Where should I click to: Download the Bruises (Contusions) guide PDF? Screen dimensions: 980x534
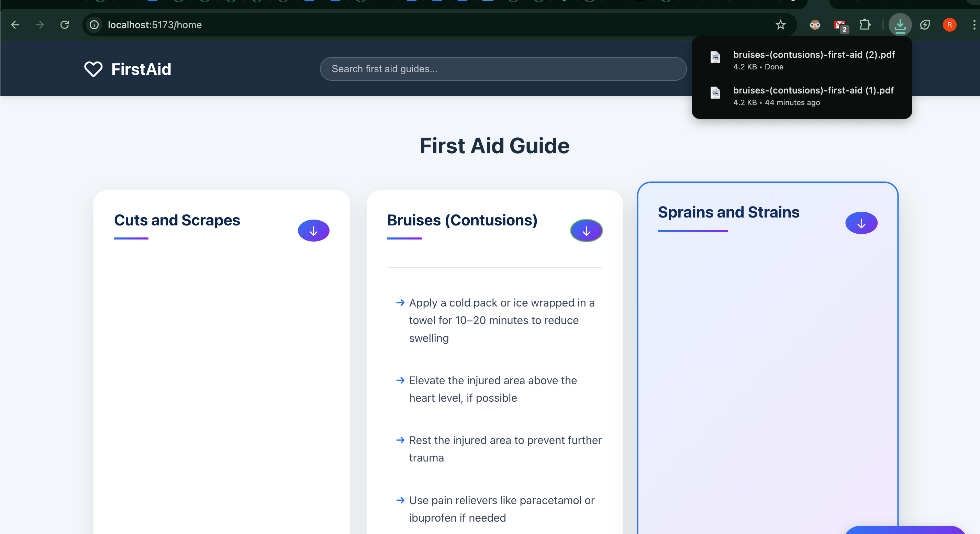click(586, 231)
